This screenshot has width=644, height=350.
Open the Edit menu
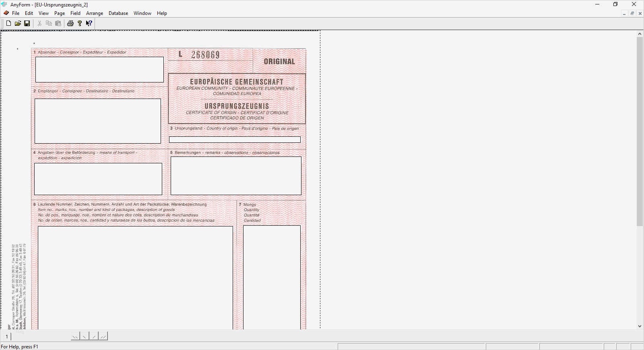[29, 13]
